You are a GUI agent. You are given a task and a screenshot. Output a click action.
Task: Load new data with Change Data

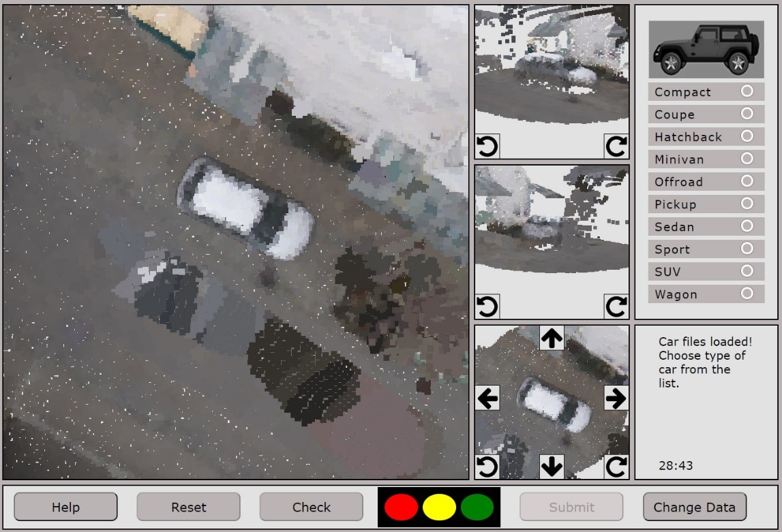(695, 507)
